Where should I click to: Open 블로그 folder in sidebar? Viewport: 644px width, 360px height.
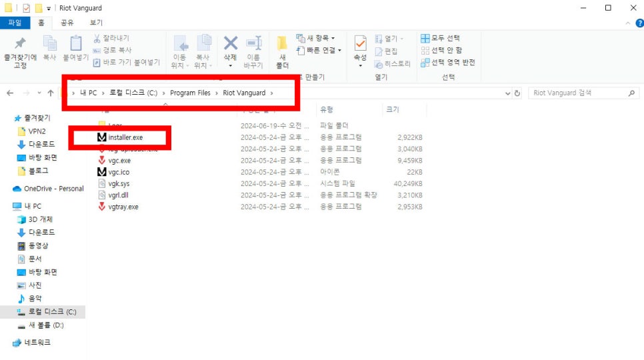pyautogui.click(x=33, y=171)
